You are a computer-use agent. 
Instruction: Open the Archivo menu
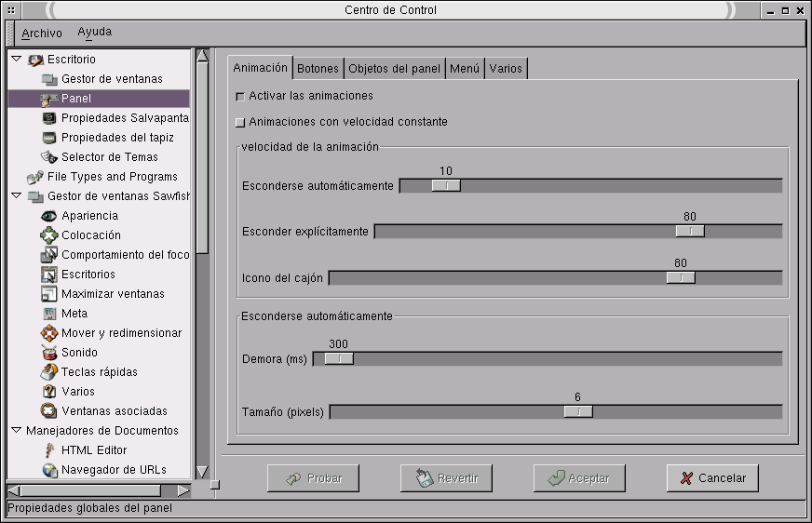42,33
